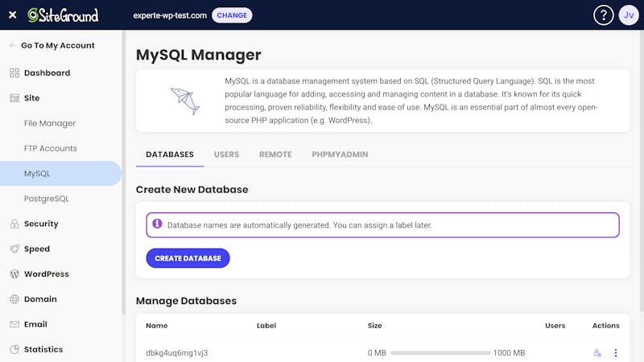This screenshot has height=362, width=644.
Task: Click the SiteGround logo
Action: (x=63, y=15)
